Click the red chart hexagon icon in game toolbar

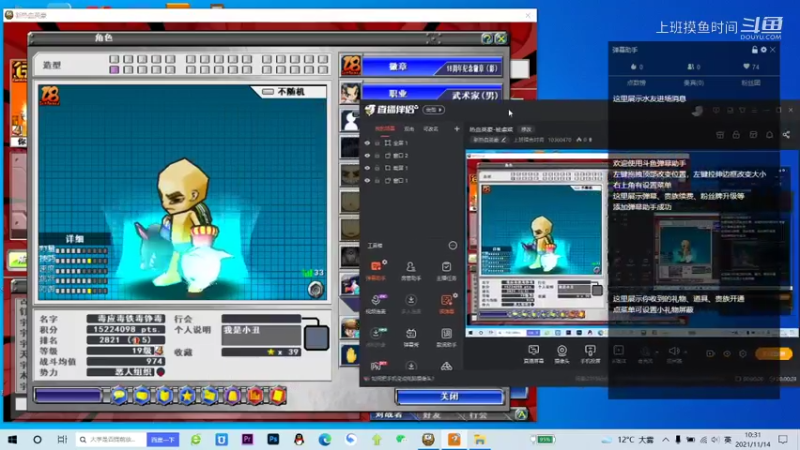(255, 395)
